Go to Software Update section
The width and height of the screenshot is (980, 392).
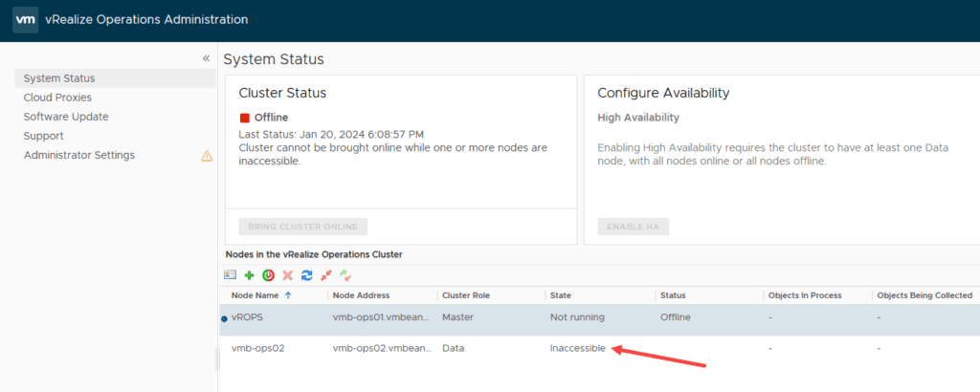(66, 117)
